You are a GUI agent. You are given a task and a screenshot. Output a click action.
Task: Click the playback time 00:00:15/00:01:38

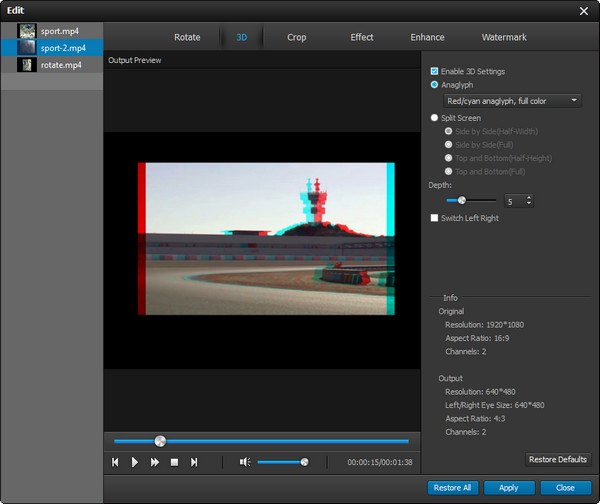pyautogui.click(x=380, y=462)
